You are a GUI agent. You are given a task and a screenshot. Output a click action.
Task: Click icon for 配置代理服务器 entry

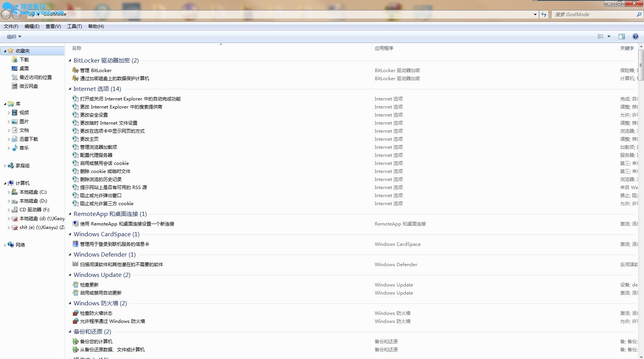click(x=76, y=155)
